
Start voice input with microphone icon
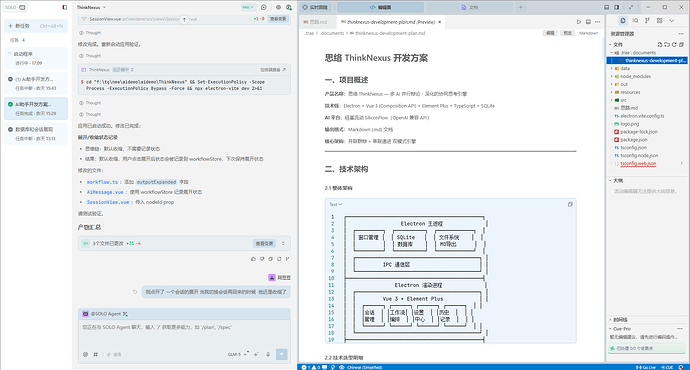tap(268, 354)
